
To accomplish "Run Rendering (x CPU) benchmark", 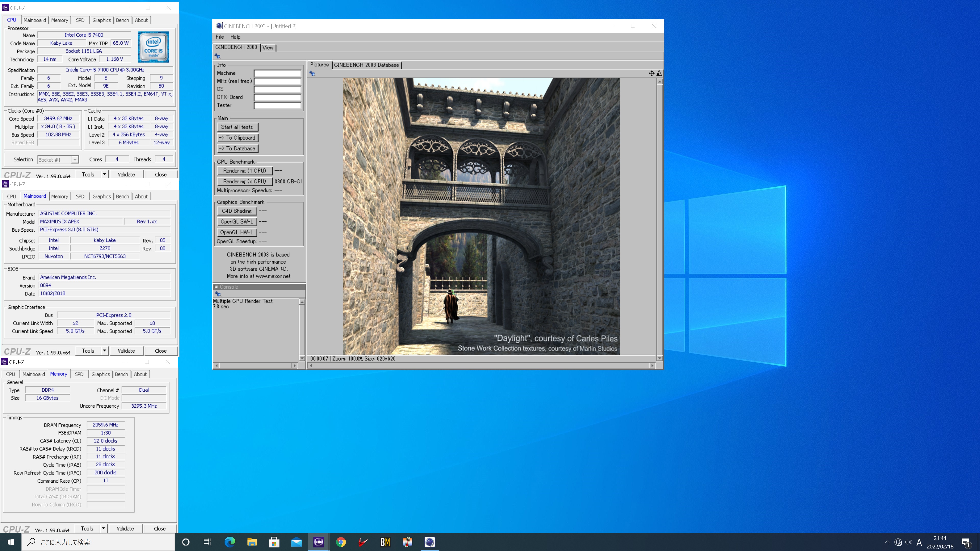I will click(x=245, y=181).
